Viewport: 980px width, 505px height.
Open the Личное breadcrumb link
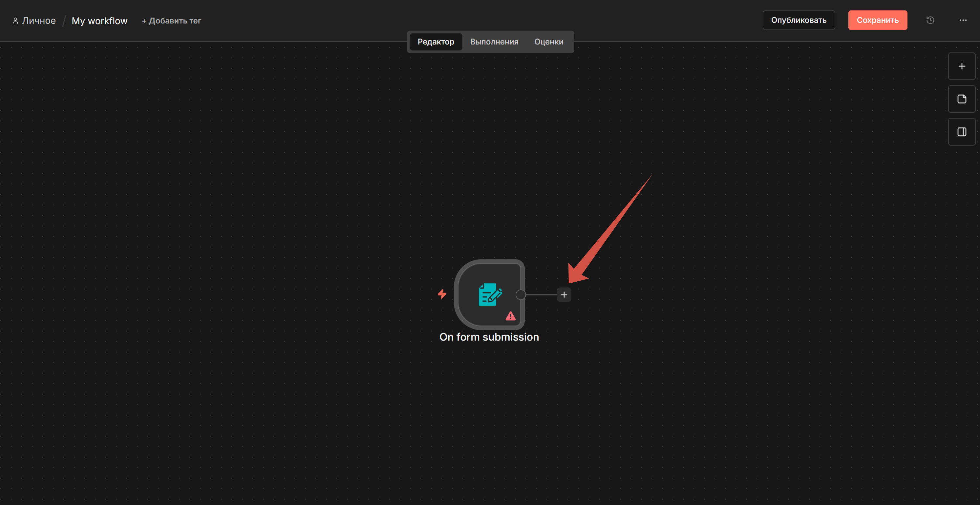[x=39, y=21]
